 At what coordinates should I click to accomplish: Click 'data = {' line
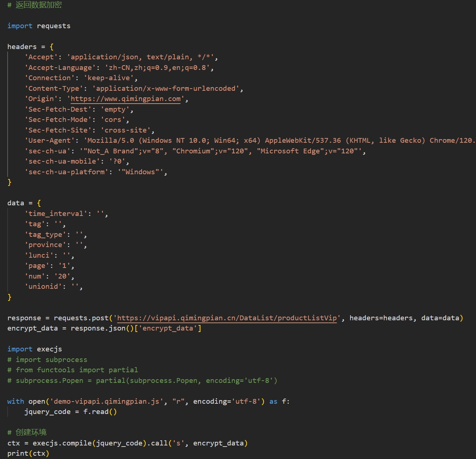point(24,203)
